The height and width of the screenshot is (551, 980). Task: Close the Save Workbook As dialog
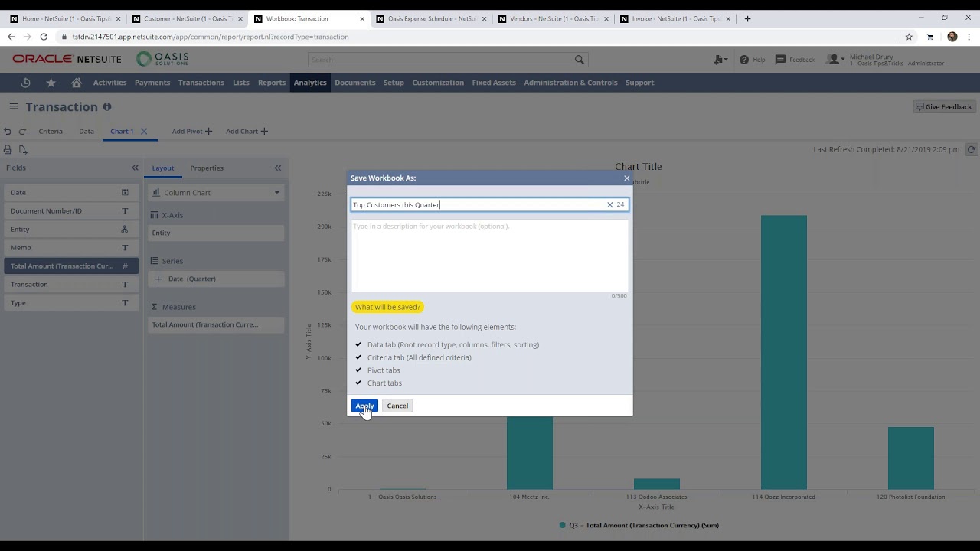626,178
